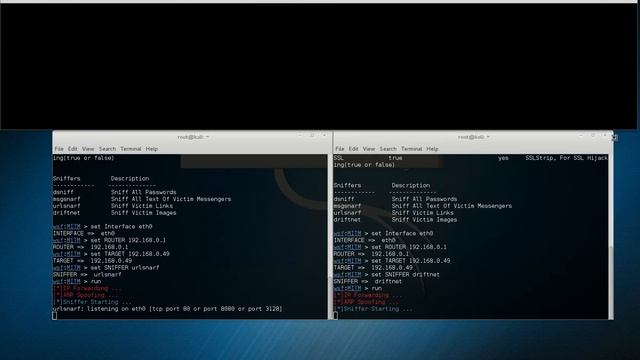Open Search menu in right terminal

pos(388,149)
